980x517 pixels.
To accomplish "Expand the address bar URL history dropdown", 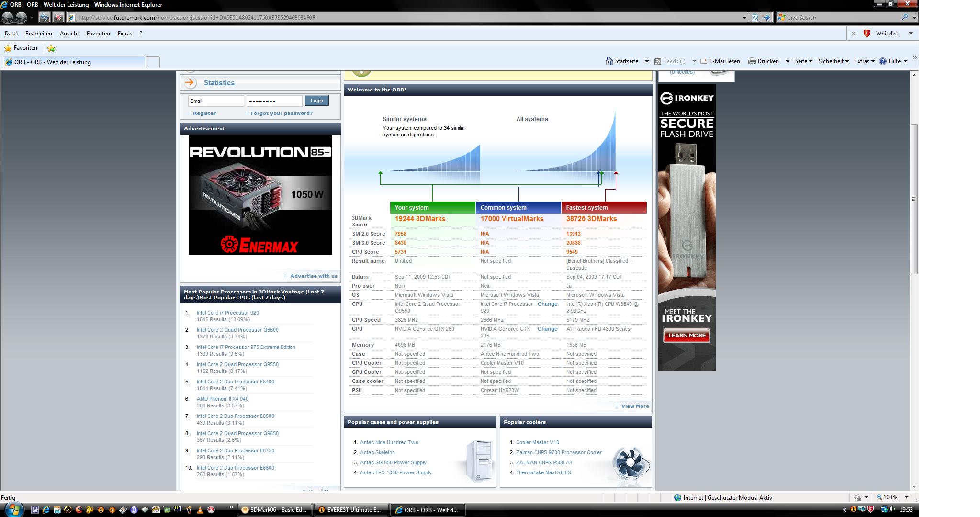I will pyautogui.click(x=744, y=18).
